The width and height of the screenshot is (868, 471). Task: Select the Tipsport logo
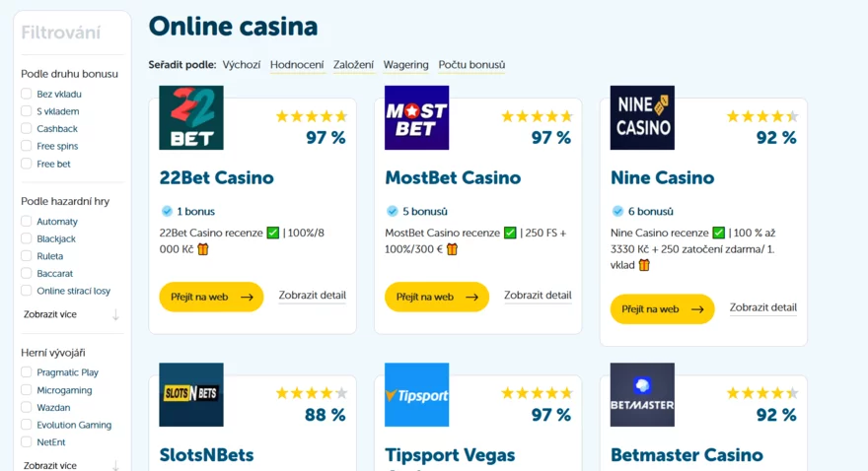pyautogui.click(x=416, y=395)
